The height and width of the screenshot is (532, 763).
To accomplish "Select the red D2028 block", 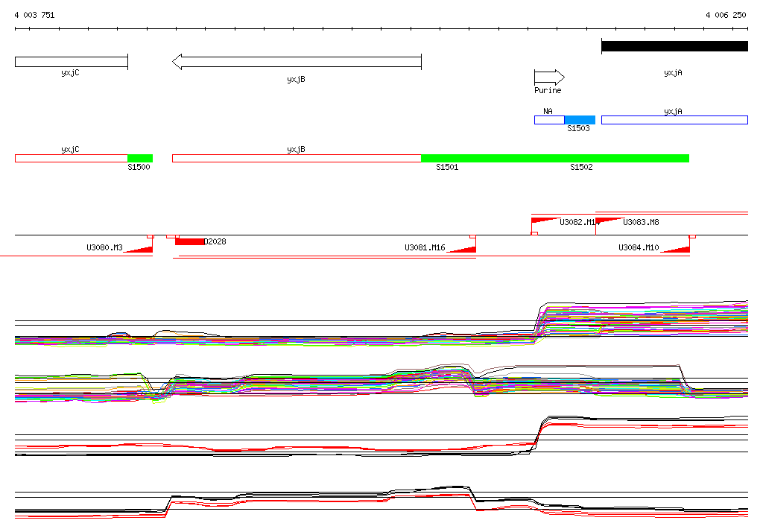I will coord(189,241).
